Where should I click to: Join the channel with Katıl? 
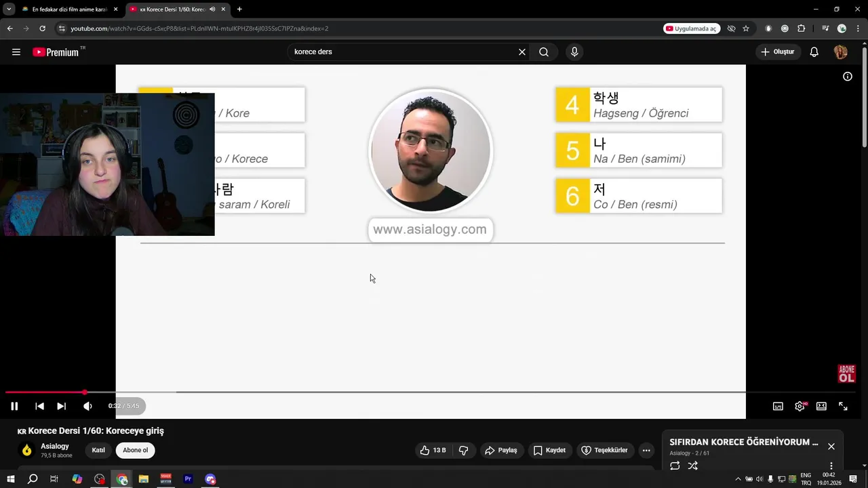(x=98, y=450)
